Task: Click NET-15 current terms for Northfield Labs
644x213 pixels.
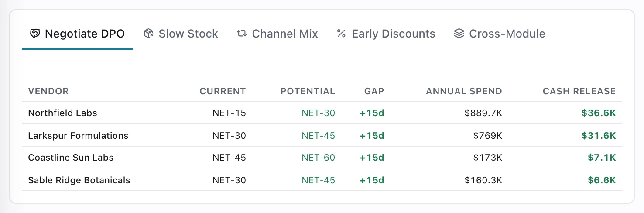Action: click(x=229, y=113)
